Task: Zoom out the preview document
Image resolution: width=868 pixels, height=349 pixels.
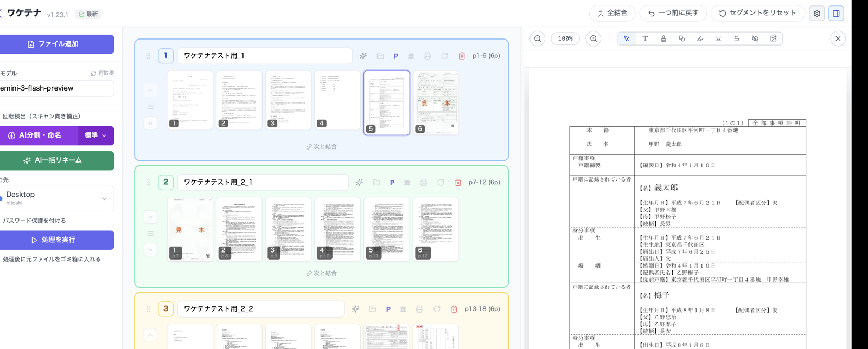Action: (538, 38)
